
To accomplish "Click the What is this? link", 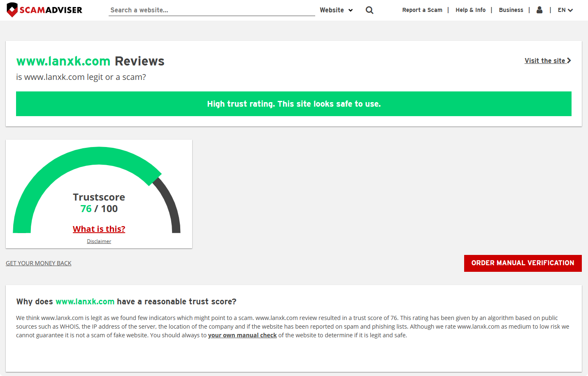I will [99, 229].
